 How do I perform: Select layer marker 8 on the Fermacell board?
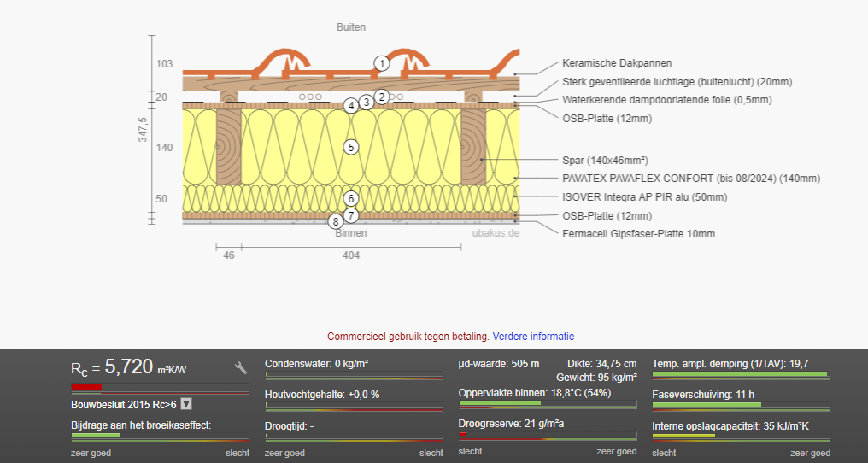coord(336,222)
